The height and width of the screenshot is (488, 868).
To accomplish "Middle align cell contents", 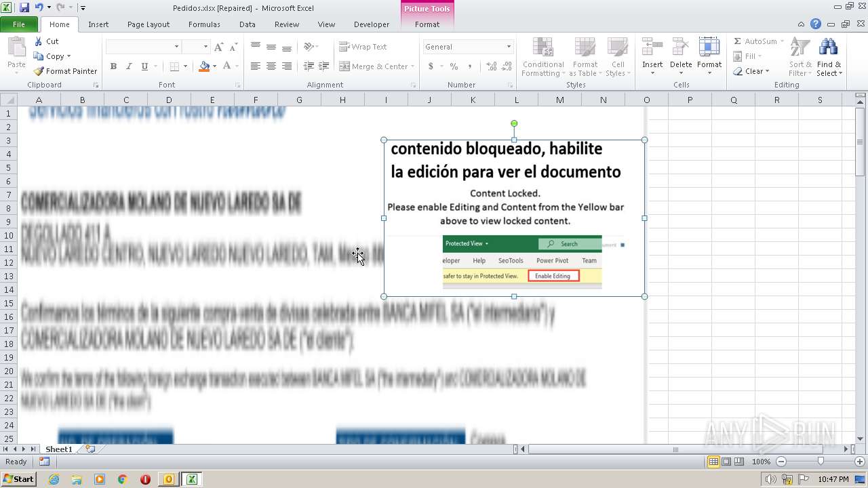I will [x=271, y=47].
